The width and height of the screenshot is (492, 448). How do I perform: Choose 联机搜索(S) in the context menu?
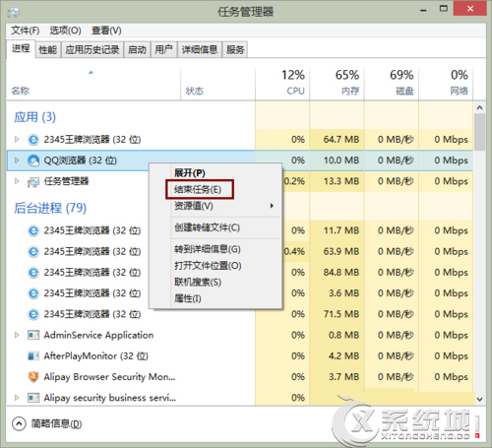click(198, 282)
